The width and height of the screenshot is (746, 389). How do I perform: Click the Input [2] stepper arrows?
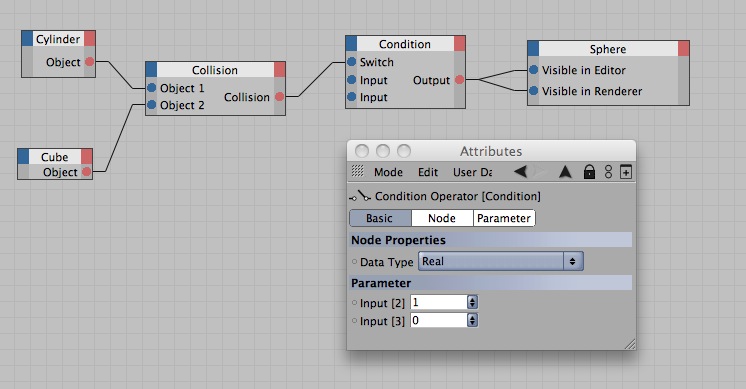pos(472,302)
